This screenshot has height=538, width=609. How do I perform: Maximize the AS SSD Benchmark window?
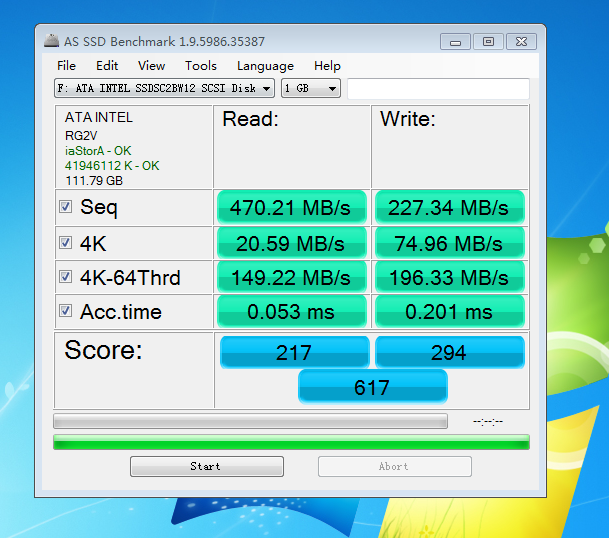[488, 42]
